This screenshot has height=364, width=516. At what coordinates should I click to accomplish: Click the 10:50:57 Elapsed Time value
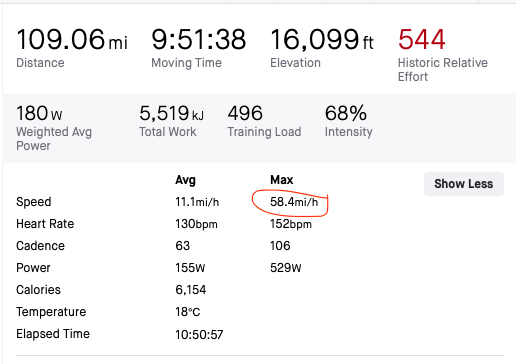pyautogui.click(x=199, y=334)
